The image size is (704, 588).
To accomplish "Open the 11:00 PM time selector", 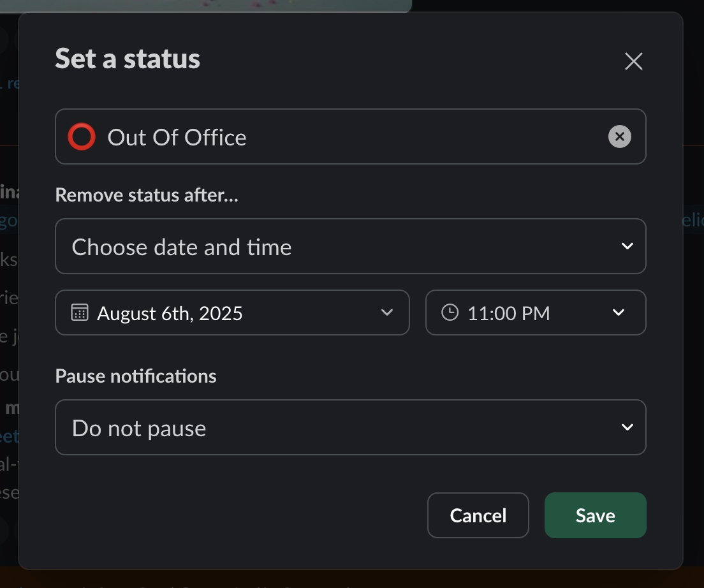I will coord(534,312).
